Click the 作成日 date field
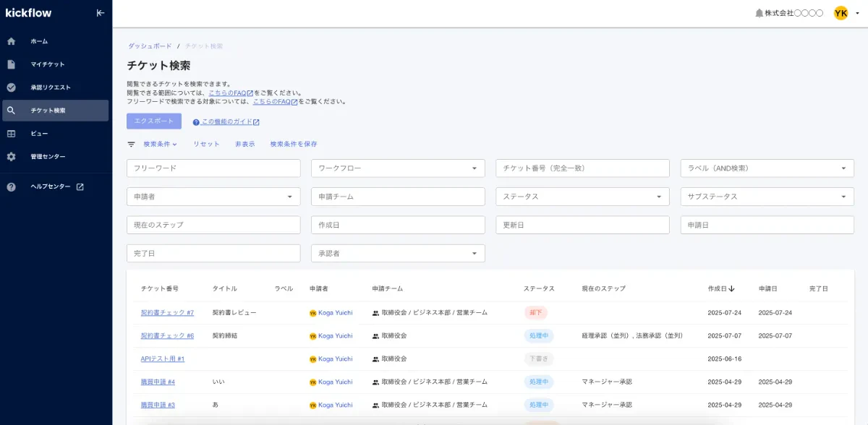Image resolution: width=868 pixels, height=425 pixels. coord(398,225)
